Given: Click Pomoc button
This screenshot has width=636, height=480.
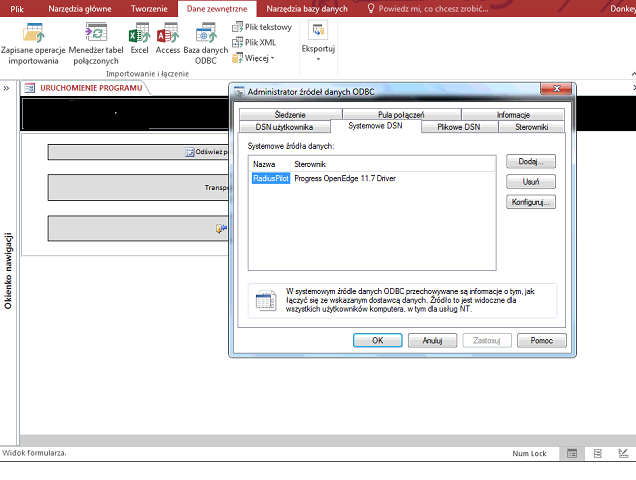Looking at the screenshot, I should (x=541, y=340).
